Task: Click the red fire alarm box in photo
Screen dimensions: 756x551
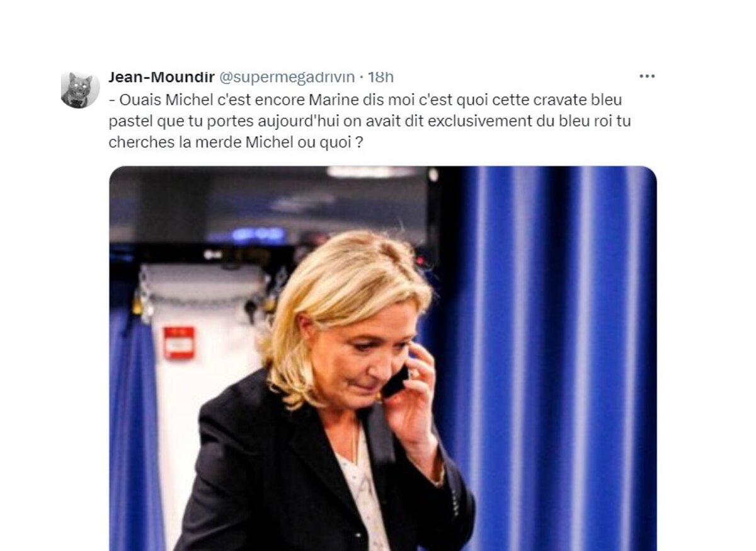Action: (179, 343)
